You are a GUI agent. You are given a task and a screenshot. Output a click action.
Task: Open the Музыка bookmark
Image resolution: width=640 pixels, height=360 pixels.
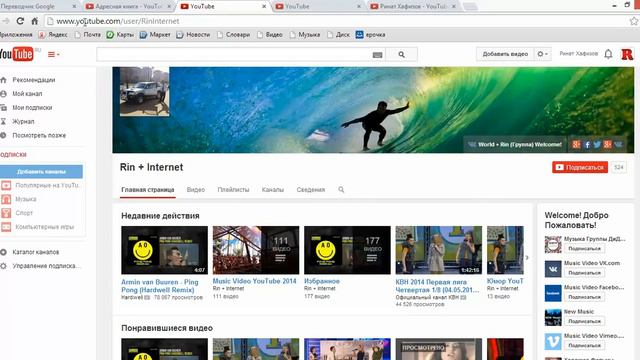[x=305, y=35]
